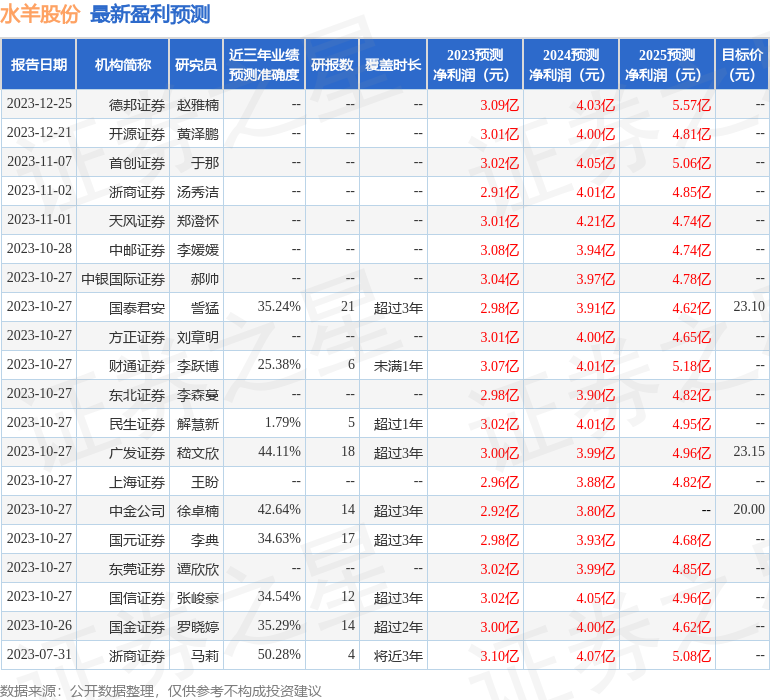This screenshot has width=770, height=700.
Task: Click the 2023预测净利润 column header
Action: click(475, 64)
